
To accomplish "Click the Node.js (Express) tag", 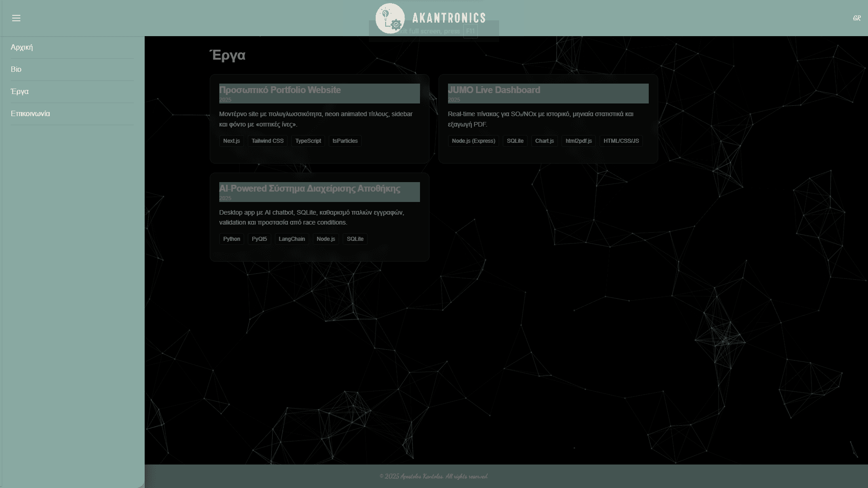I will (473, 141).
